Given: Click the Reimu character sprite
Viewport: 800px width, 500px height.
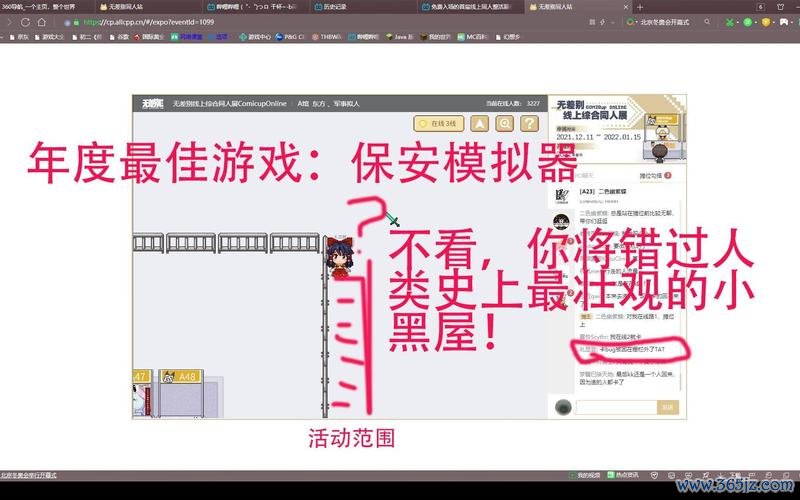Looking at the screenshot, I should (339, 258).
